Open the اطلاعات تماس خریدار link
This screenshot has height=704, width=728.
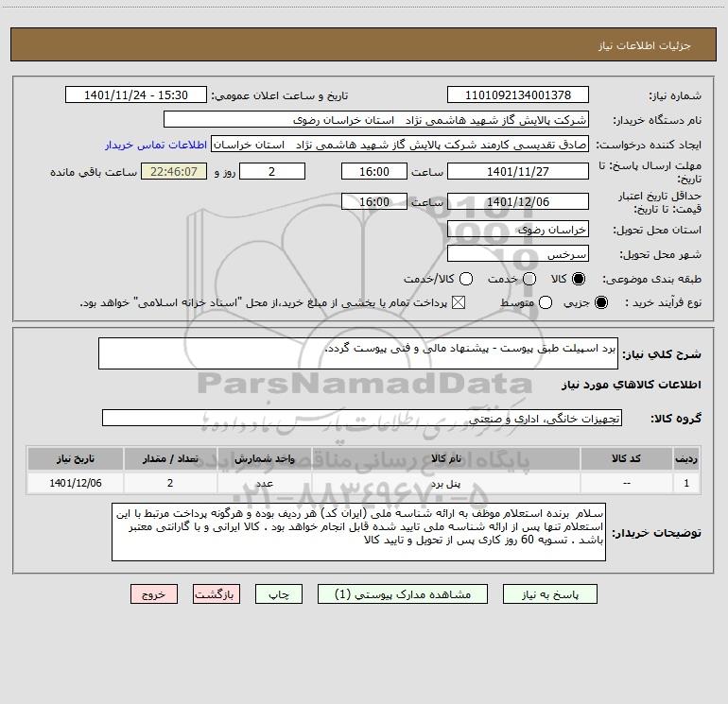(156, 145)
